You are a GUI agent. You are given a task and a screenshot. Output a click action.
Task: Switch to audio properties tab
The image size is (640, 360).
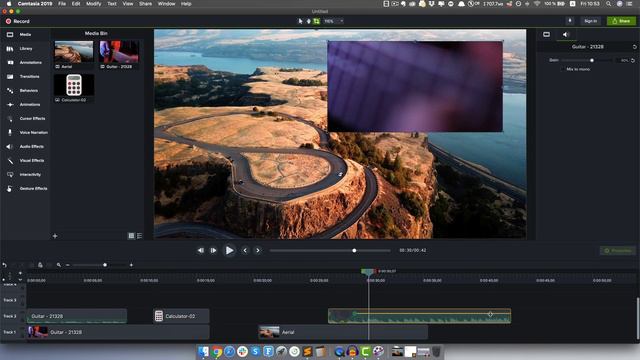[565, 35]
